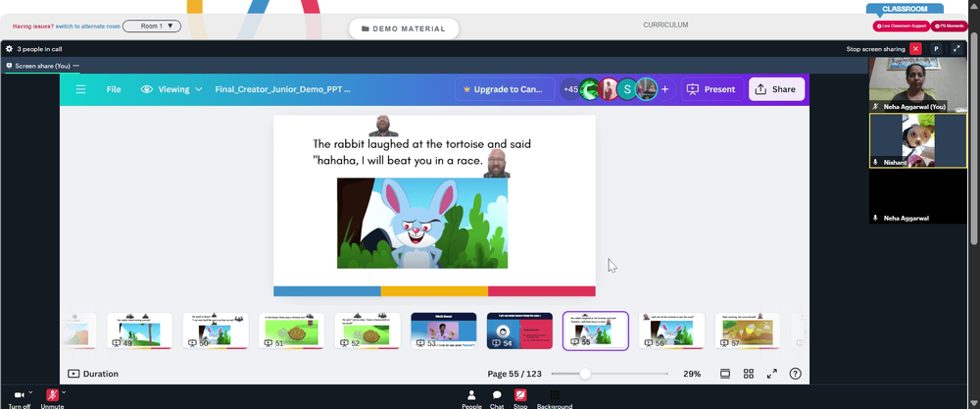Select slide thumbnail 54
The image size is (980, 409).
tap(519, 331)
